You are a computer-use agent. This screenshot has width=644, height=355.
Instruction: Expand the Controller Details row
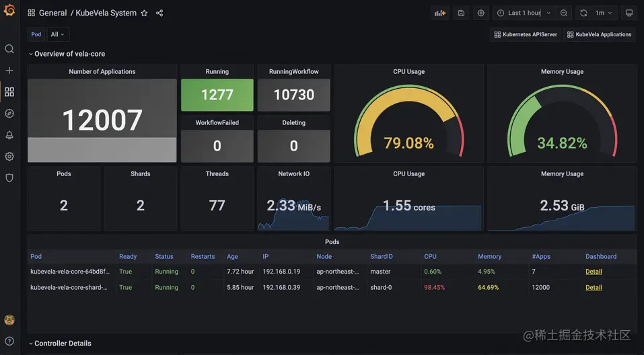click(60, 344)
